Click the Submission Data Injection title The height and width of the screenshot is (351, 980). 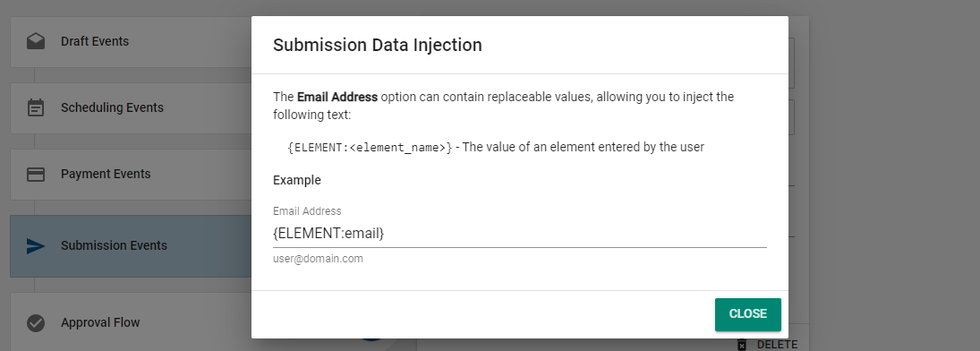click(x=378, y=45)
